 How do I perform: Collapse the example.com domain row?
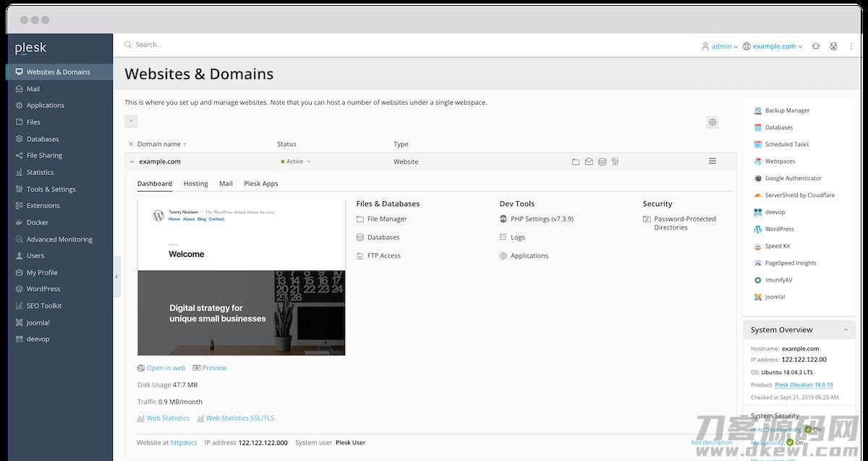pyautogui.click(x=132, y=162)
